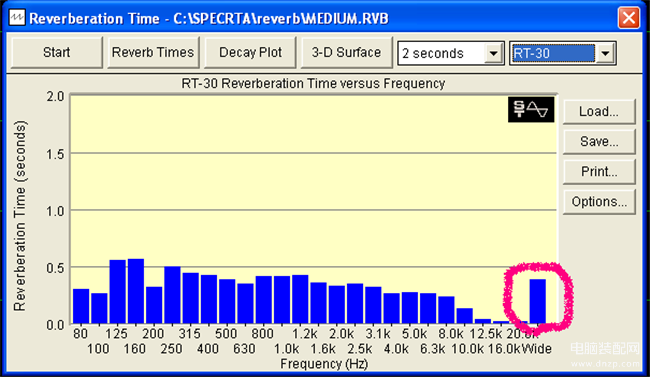Screen dimensions: 650x377
Task: Click the 'Reverberation Time (seconds)' axis label
Action: click(x=19, y=216)
